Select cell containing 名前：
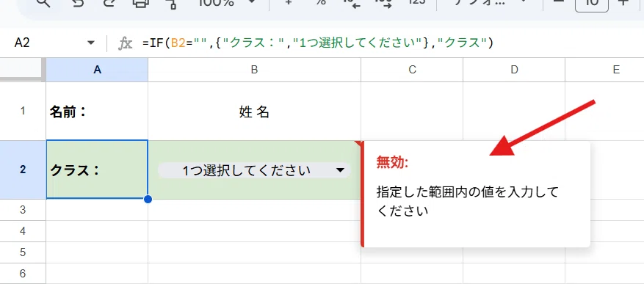Viewport: 644px width, 284px height. 97,112
